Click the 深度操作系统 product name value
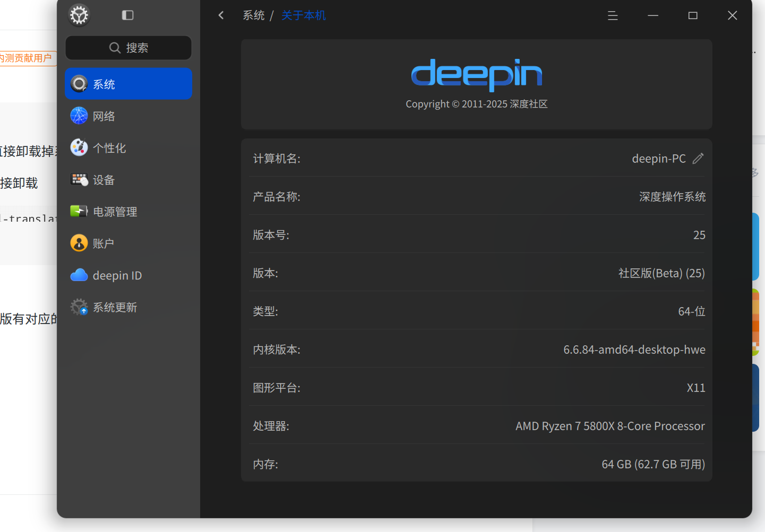Screen dimensions: 765x532 tap(672, 197)
